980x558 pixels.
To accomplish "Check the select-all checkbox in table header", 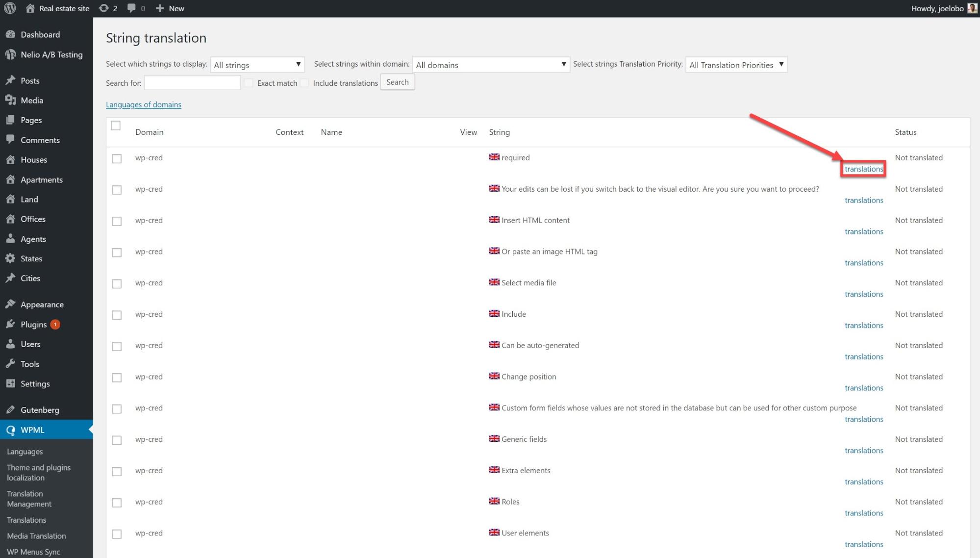I will click(116, 126).
